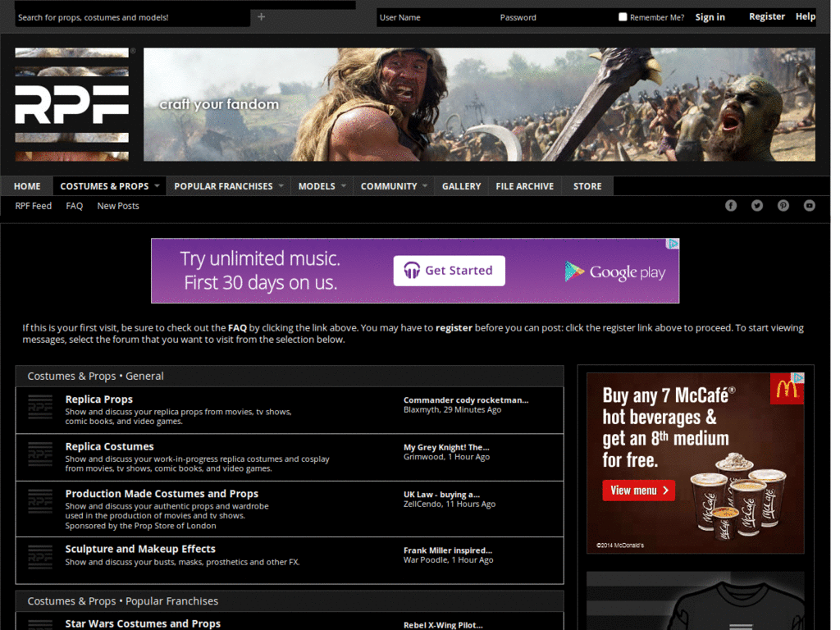Expand the Costumes & Props dropdown arrow
The height and width of the screenshot is (630, 840).
(x=157, y=186)
